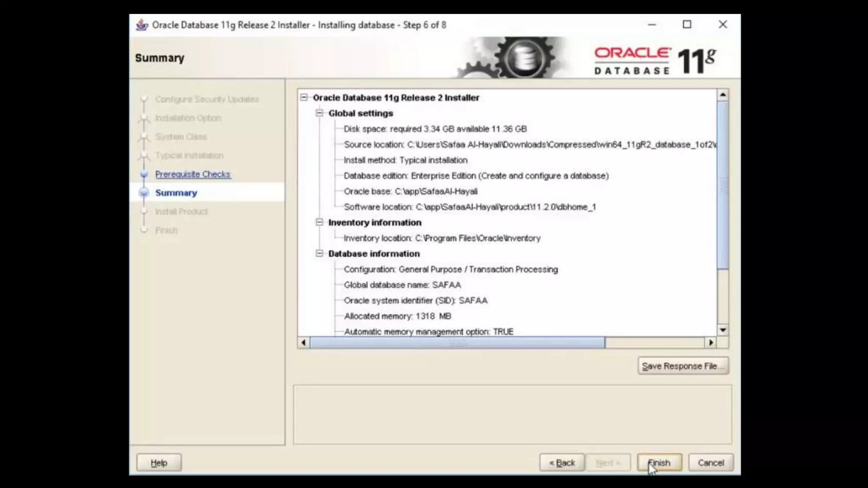Maximize the installer window
868x488 pixels.
coord(687,25)
